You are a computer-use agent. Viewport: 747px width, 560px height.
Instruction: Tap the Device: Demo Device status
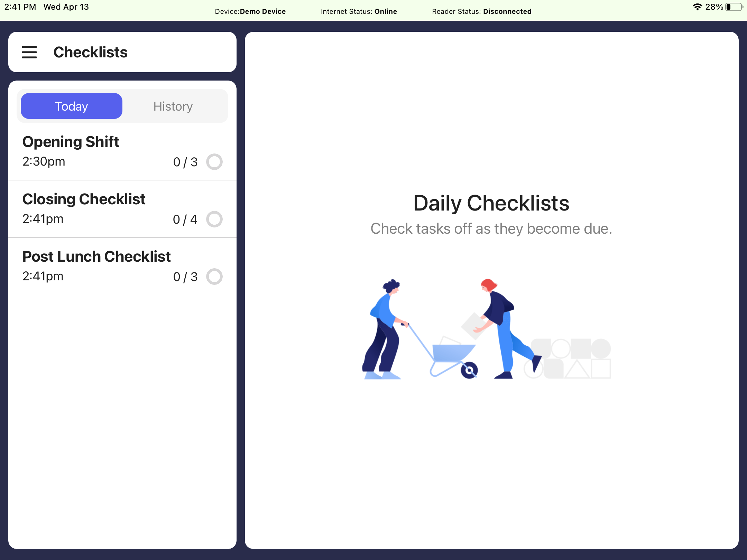pyautogui.click(x=250, y=11)
